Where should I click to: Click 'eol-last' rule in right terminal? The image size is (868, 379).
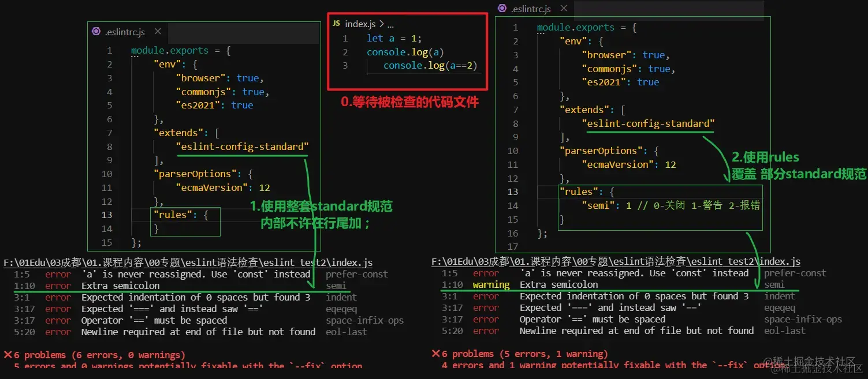785,331
